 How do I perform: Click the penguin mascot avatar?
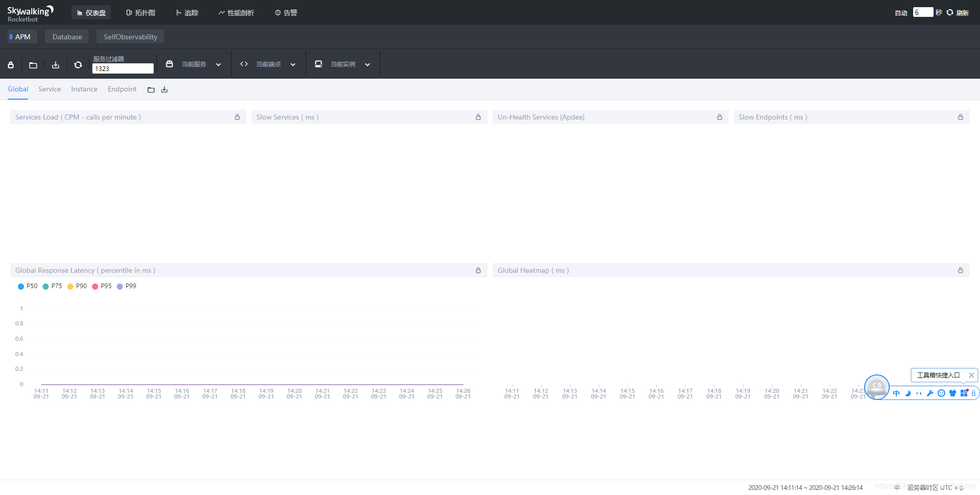(877, 387)
